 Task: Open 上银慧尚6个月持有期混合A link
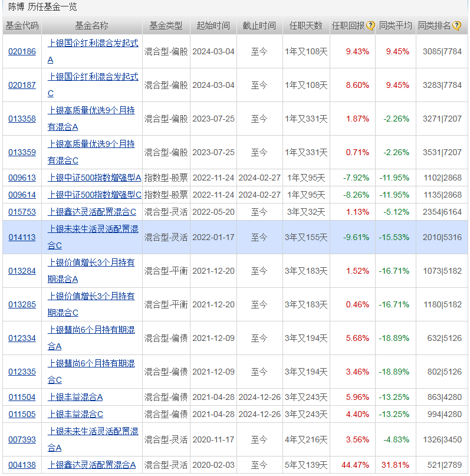[x=91, y=339]
